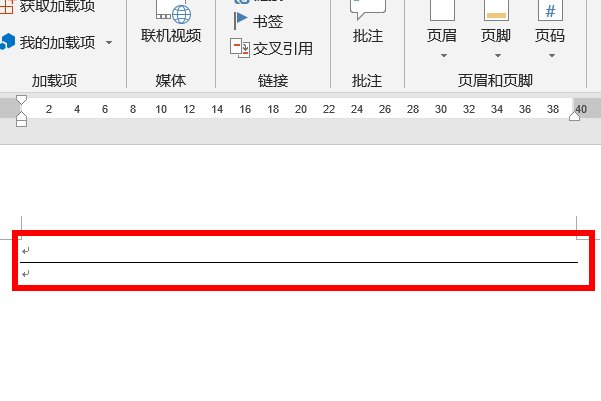This screenshot has width=601, height=401.
Task: Open the footer (页脚) gallery
Action: (496, 29)
